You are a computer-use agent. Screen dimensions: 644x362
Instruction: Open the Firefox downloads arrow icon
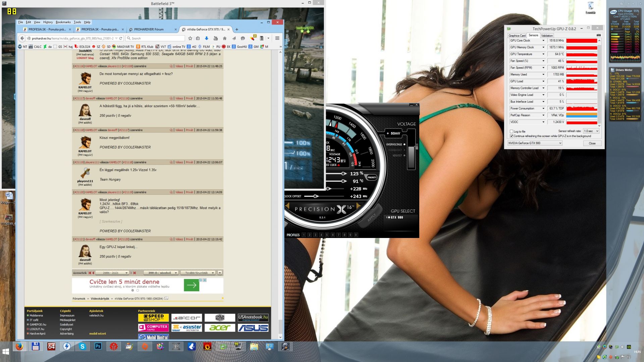(x=207, y=38)
